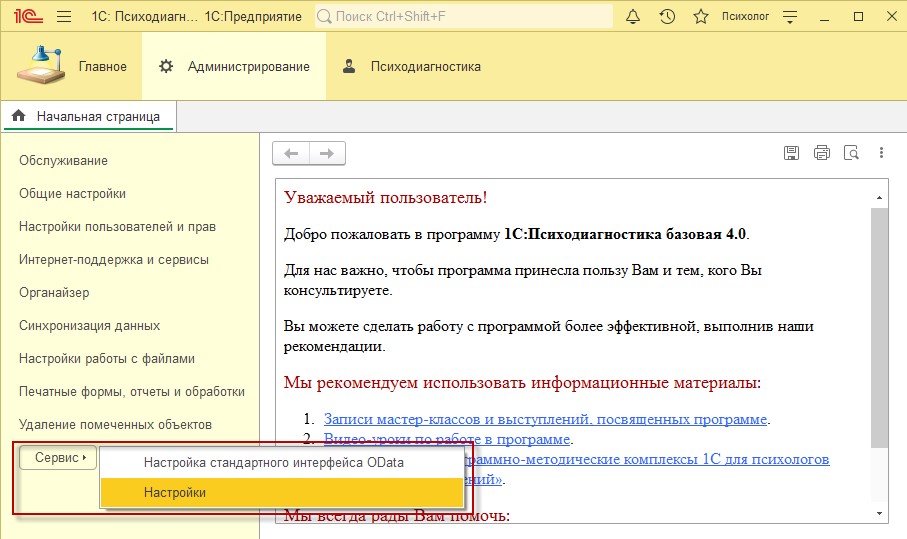Viewport: 907px width, 539px height.
Task: Click the welcome page scrollbar thumb
Action: (879, 327)
